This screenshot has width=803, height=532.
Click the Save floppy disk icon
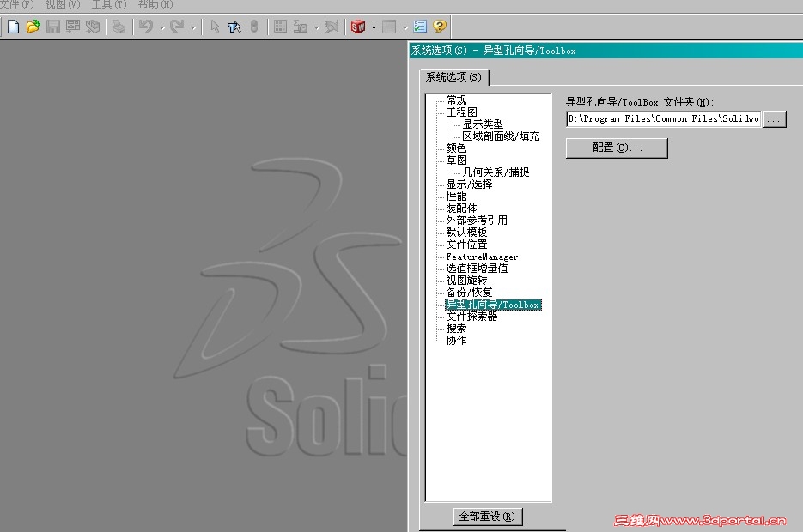click(x=52, y=27)
